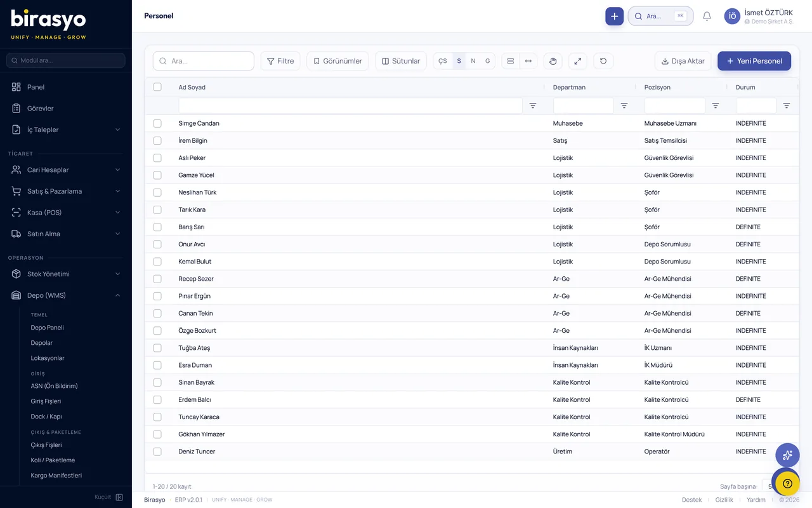Expand Kasa (POS) menu

click(66, 212)
